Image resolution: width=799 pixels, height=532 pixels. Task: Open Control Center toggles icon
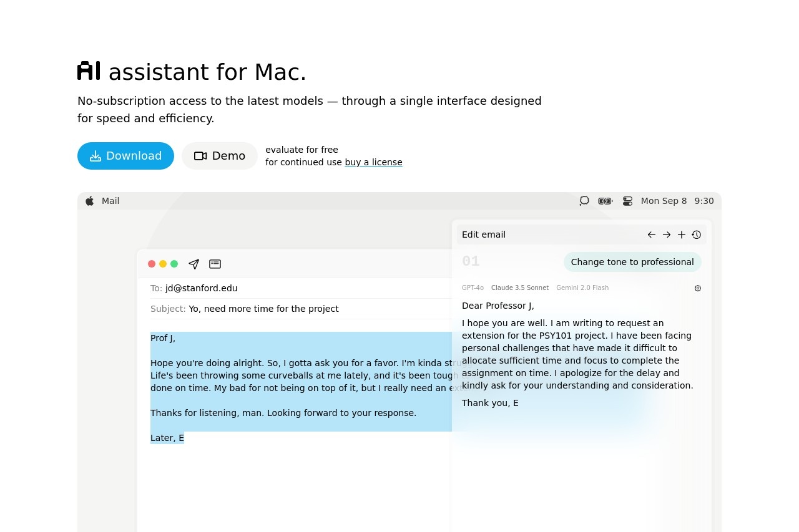click(627, 201)
